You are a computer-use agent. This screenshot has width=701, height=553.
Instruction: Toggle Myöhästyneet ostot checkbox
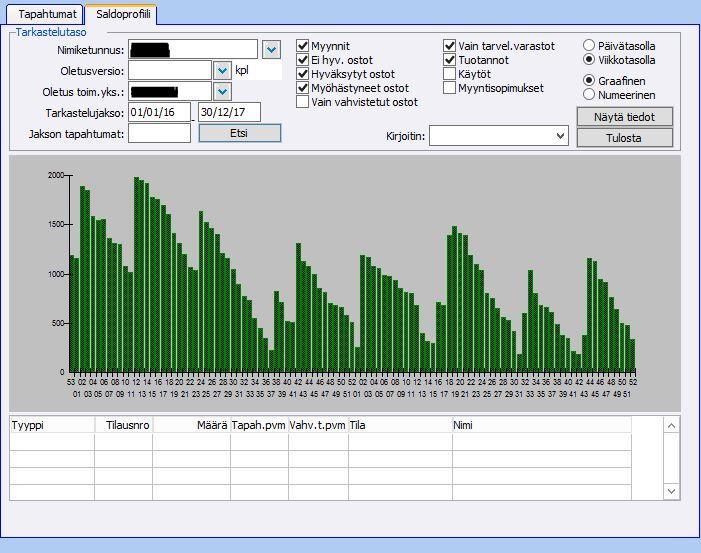pos(303,88)
